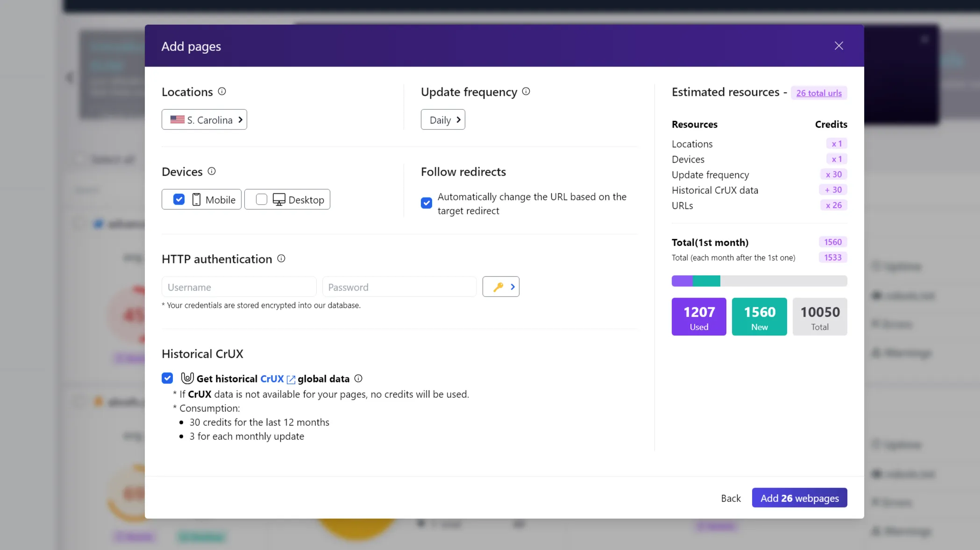Image resolution: width=980 pixels, height=550 pixels.
Task: Enable the Desktop device checkbox
Action: point(262,199)
